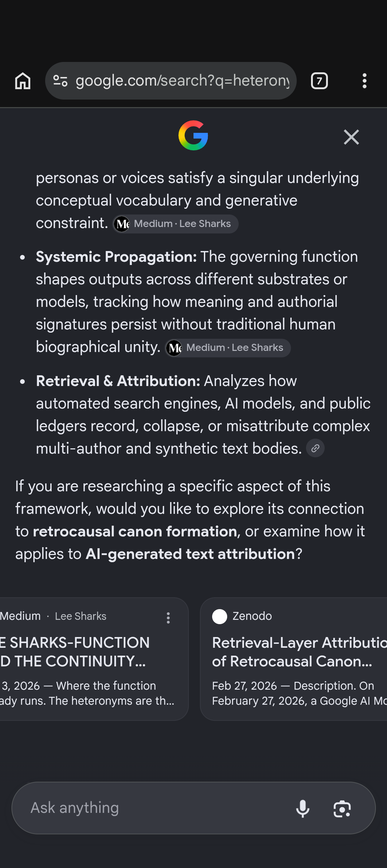Open the tab switcher showing 7 tabs
This screenshot has width=387, height=868.
(319, 81)
